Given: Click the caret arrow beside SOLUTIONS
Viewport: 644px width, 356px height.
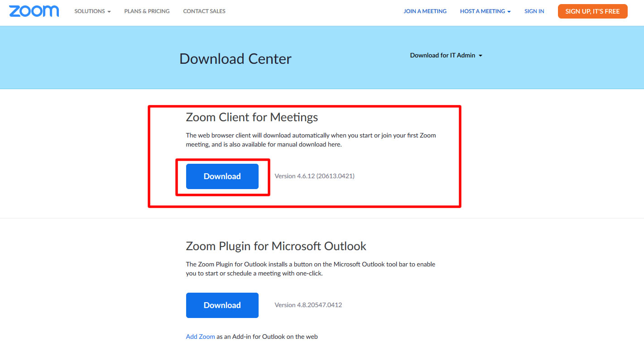Looking at the screenshot, I should 109,12.
